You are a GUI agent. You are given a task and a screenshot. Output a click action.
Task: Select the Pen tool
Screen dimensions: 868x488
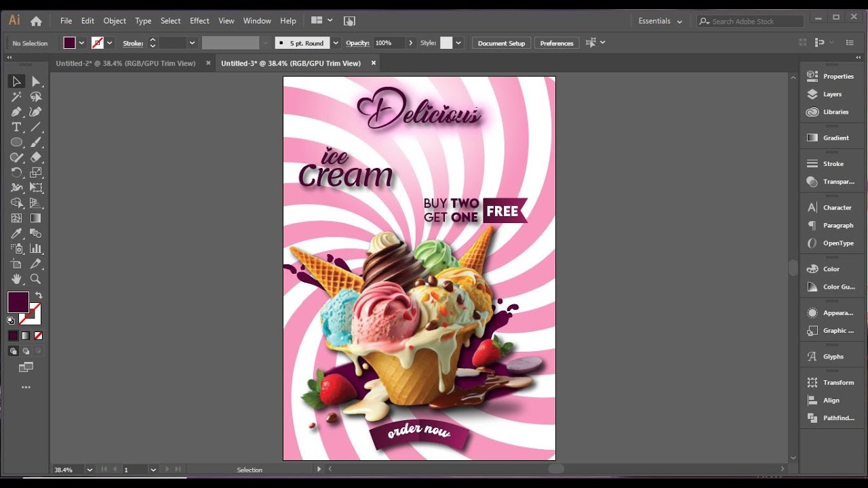click(x=16, y=112)
